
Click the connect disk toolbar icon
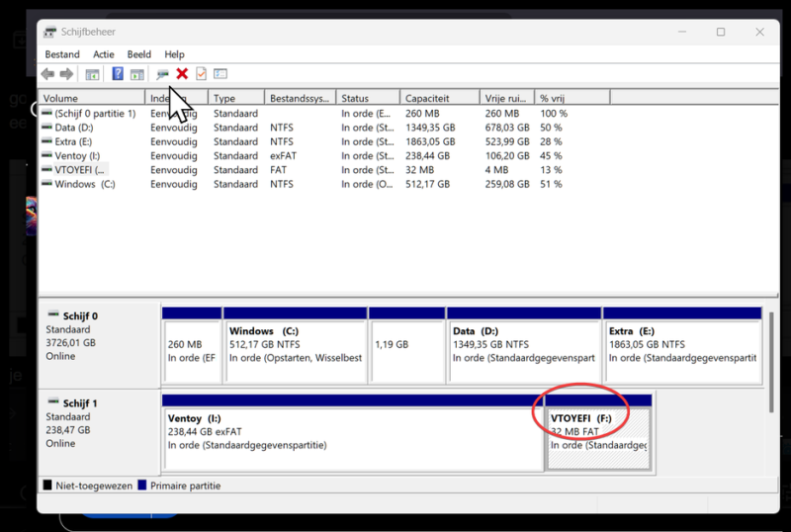162,74
